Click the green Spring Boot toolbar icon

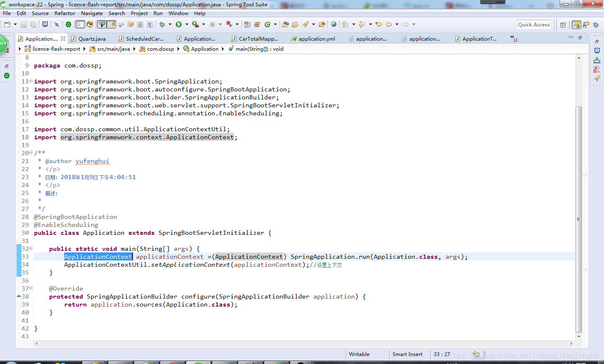(68, 24)
